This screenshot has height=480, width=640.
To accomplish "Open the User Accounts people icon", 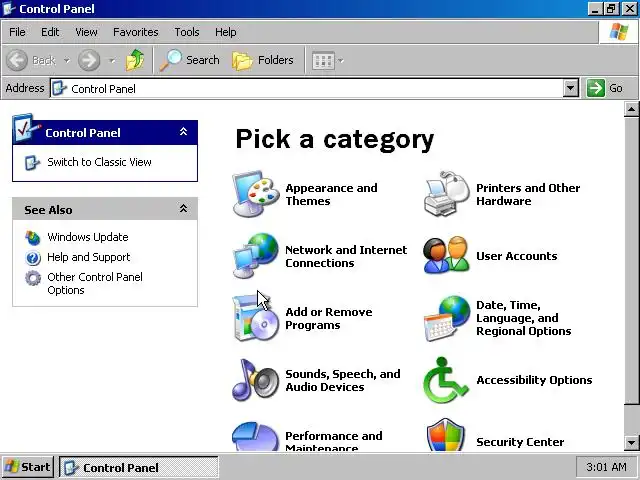I will 447,256.
